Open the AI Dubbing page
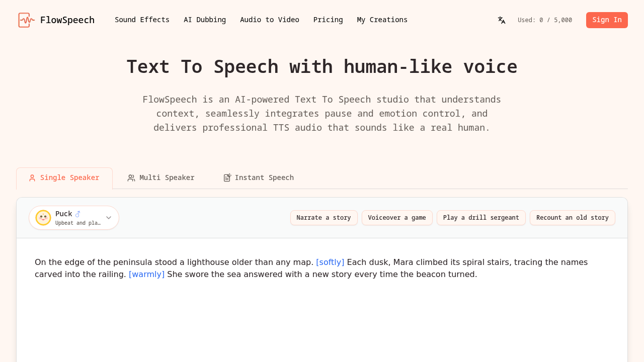This screenshot has width=644, height=362. coord(205,20)
